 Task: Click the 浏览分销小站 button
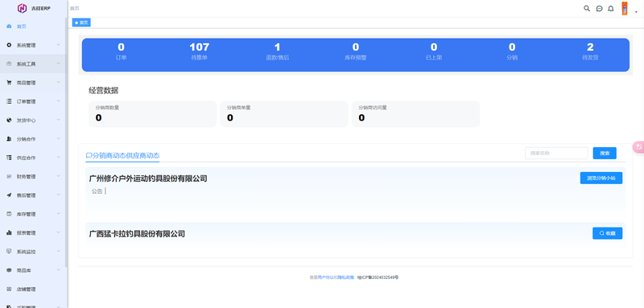click(x=601, y=178)
